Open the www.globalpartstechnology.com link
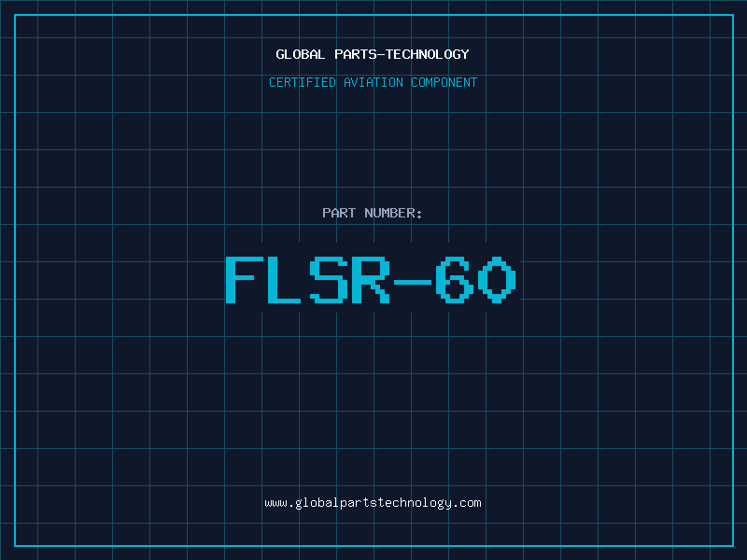 tap(373, 503)
